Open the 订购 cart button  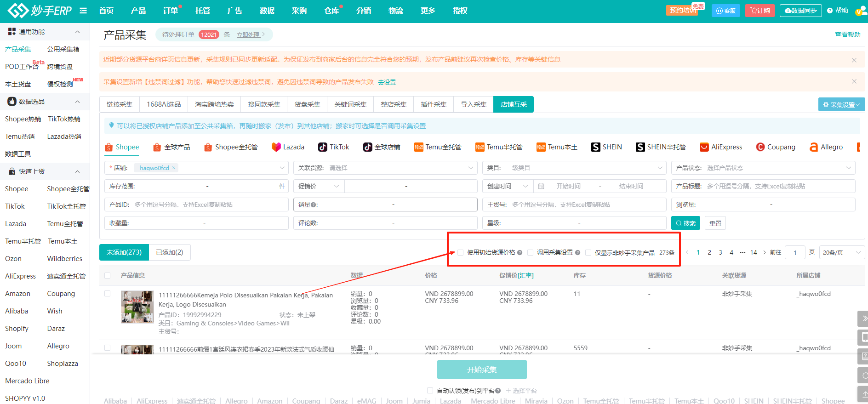(x=760, y=11)
